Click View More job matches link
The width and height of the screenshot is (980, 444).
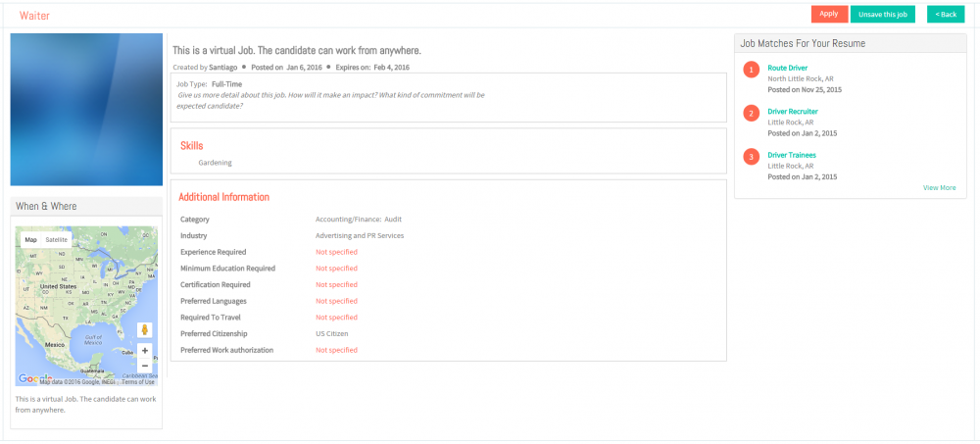click(940, 187)
